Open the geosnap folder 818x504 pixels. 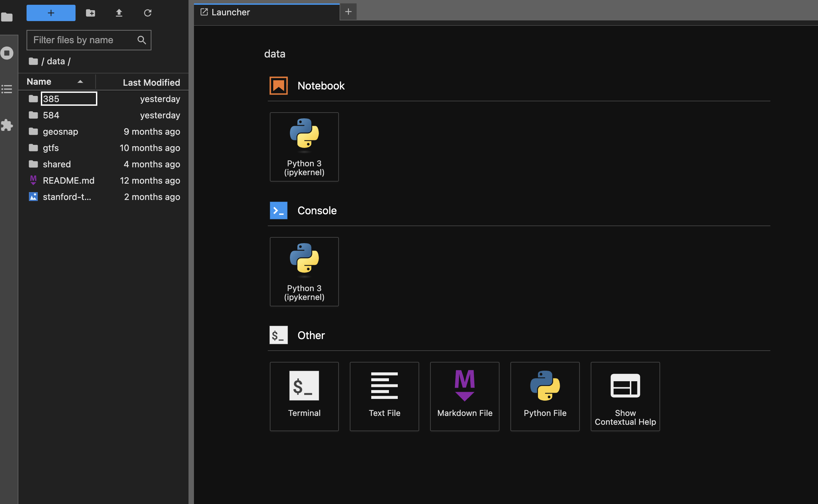(60, 132)
